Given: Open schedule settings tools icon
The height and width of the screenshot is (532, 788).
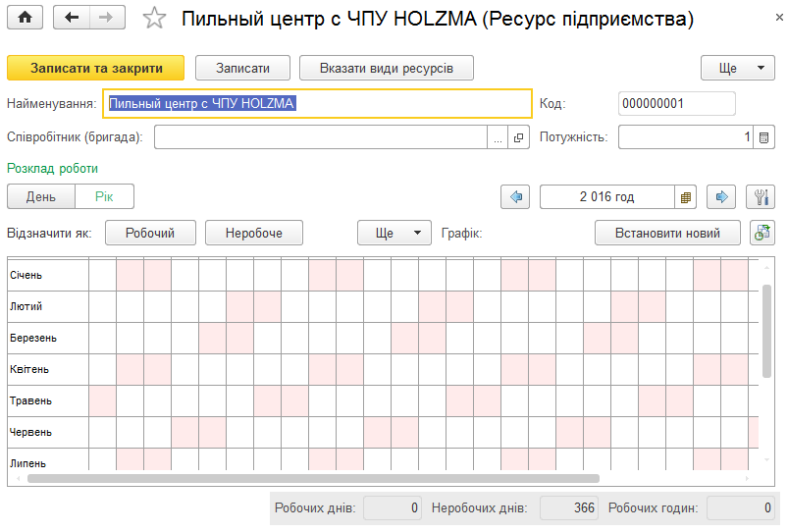Looking at the screenshot, I should pos(761,196).
